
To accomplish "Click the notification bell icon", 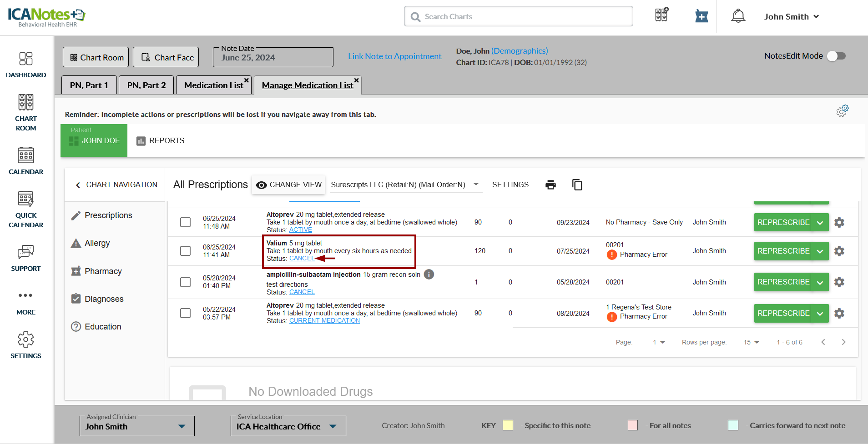I will 738,16.
